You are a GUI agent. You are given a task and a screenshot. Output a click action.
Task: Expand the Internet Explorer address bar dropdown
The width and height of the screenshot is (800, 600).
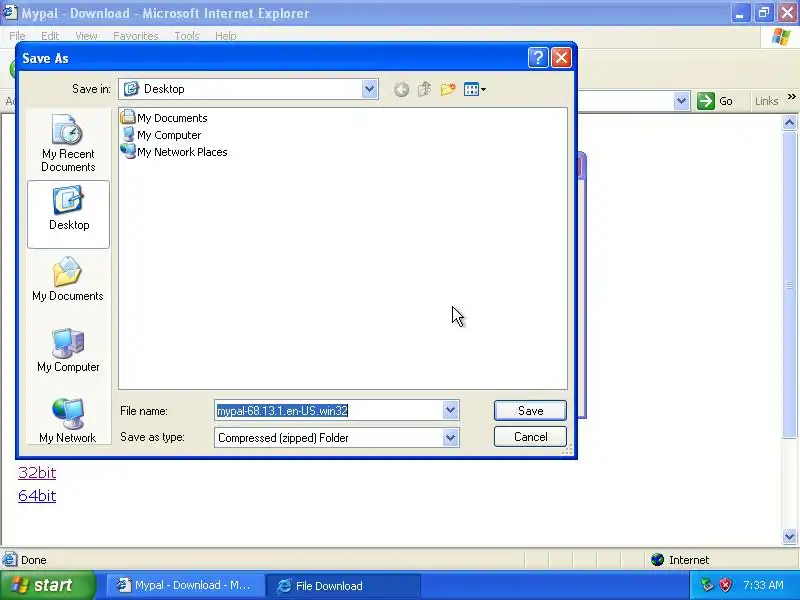point(681,101)
